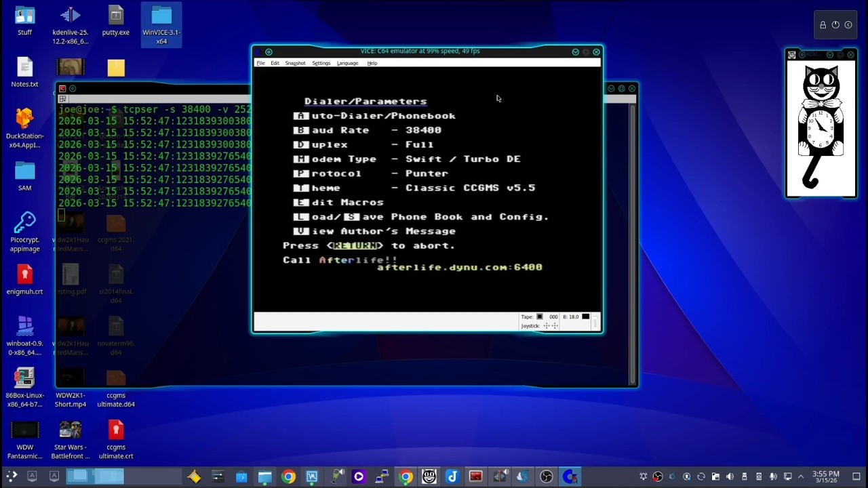This screenshot has height=488, width=868.
Task: Click the tape status indicator in VICE
Action: pos(540,317)
